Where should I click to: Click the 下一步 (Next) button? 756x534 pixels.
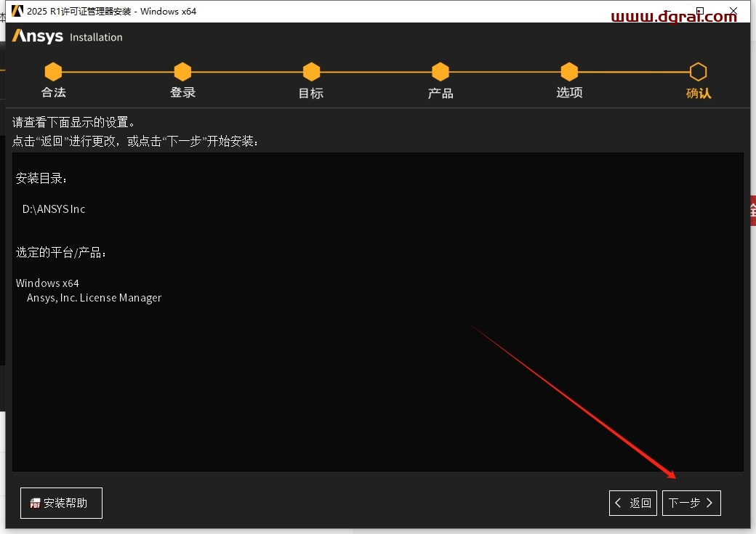(x=691, y=503)
